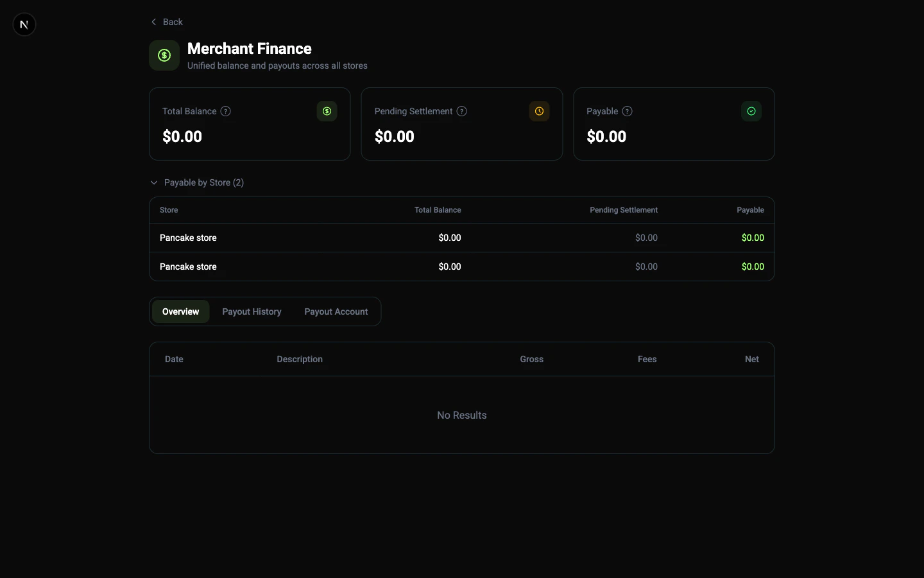Click the Pending Settlement help icon
924x578 pixels.
461,111
